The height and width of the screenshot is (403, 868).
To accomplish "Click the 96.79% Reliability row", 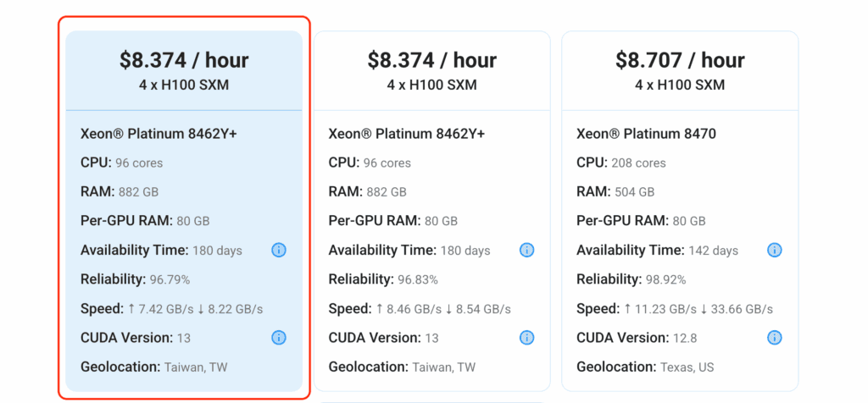I will [x=135, y=279].
